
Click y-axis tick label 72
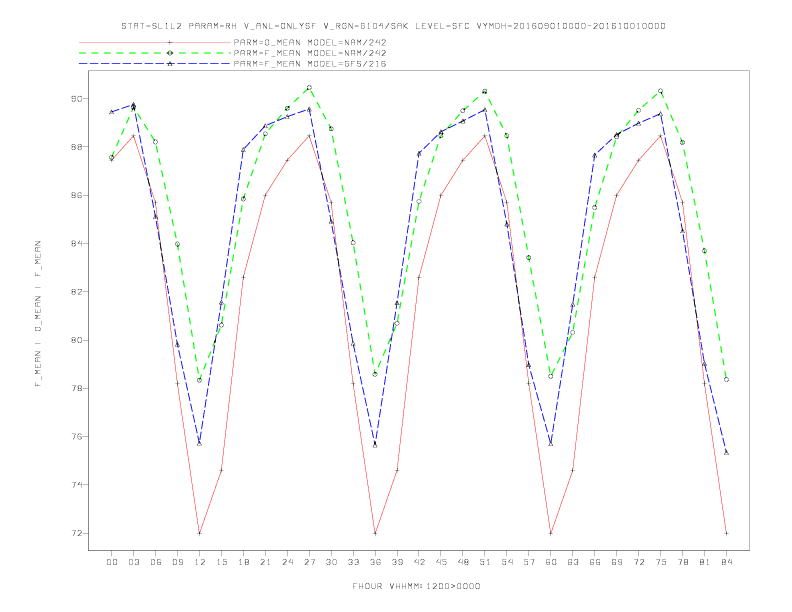(76, 533)
